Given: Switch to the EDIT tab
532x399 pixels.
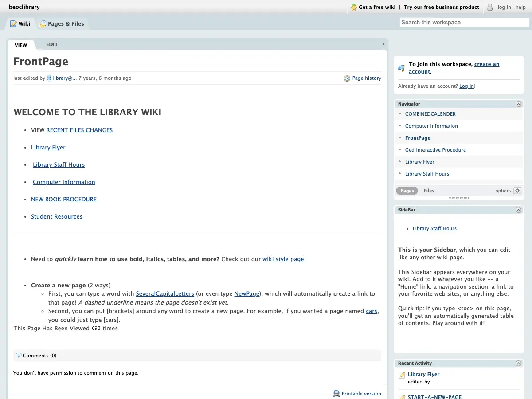Looking at the screenshot, I should pyautogui.click(x=52, y=44).
